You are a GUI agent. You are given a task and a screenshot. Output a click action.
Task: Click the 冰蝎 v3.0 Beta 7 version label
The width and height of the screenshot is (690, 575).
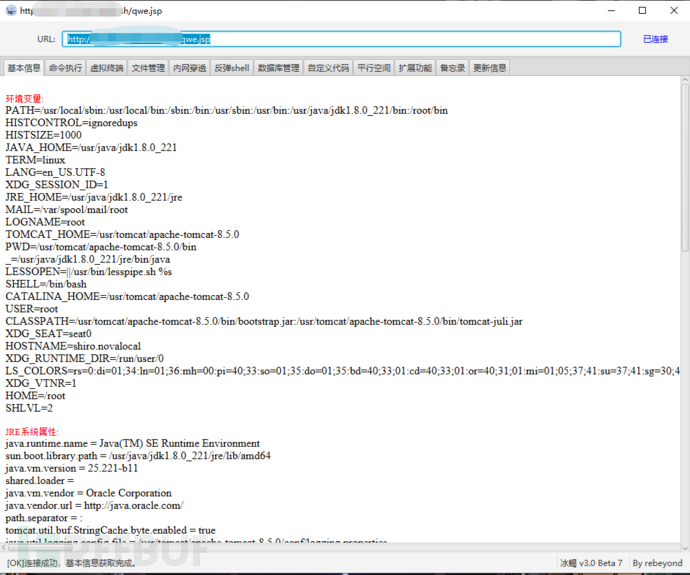(591, 563)
